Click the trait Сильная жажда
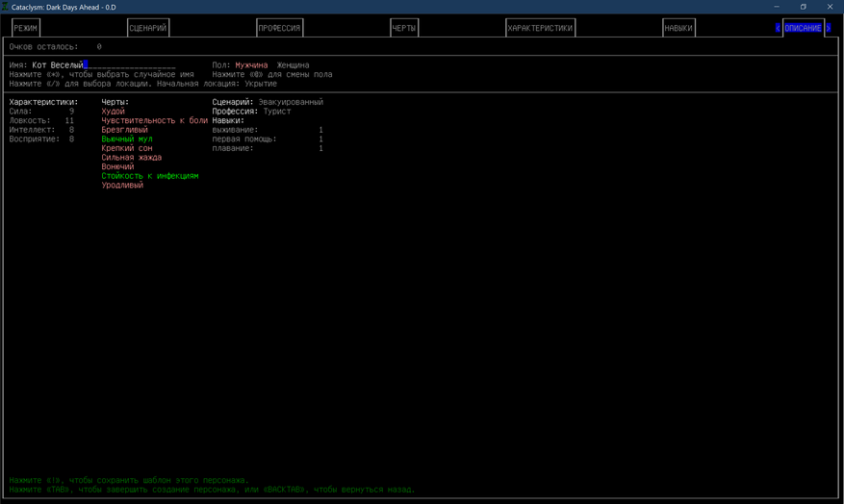The height and width of the screenshot is (504, 844). [131, 157]
